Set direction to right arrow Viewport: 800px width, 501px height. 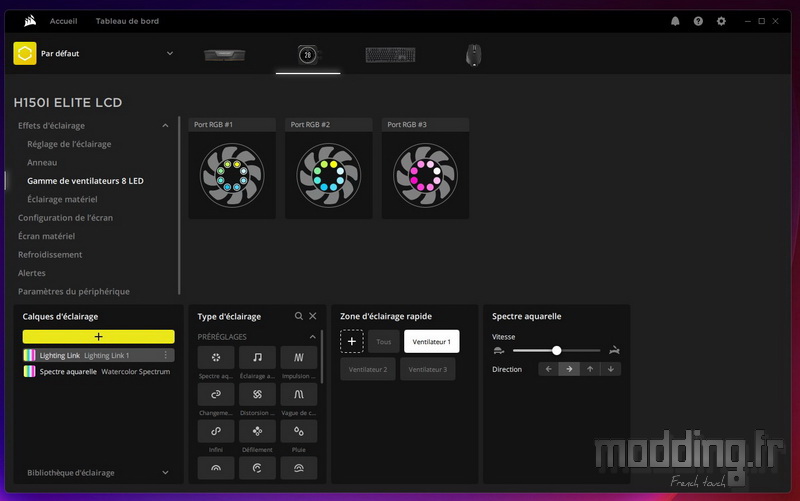(x=569, y=369)
